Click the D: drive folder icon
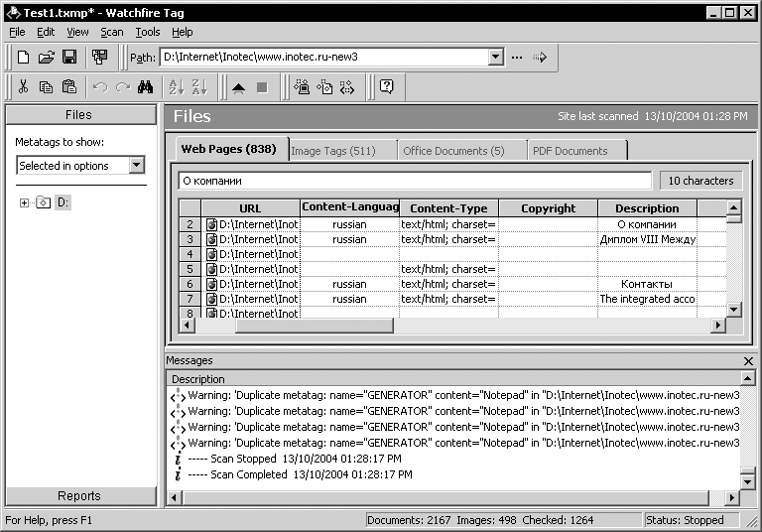 pos(44,202)
